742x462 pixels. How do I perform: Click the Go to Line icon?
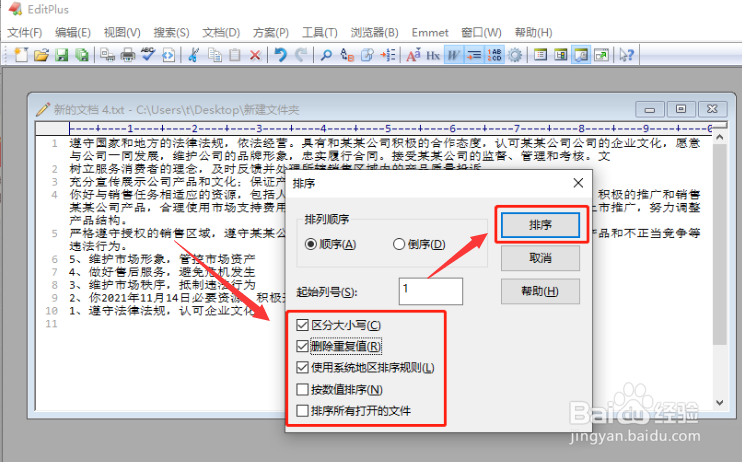tap(388, 55)
